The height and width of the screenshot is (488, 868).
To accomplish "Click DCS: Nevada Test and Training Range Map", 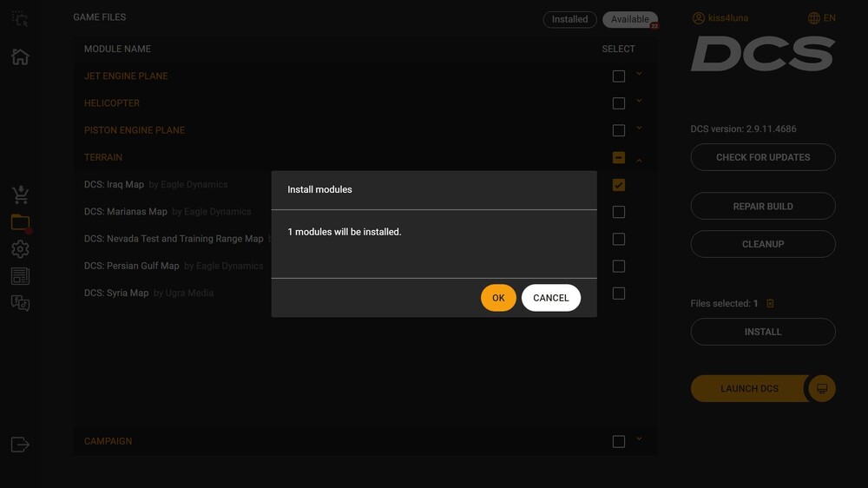I will 174,239.
